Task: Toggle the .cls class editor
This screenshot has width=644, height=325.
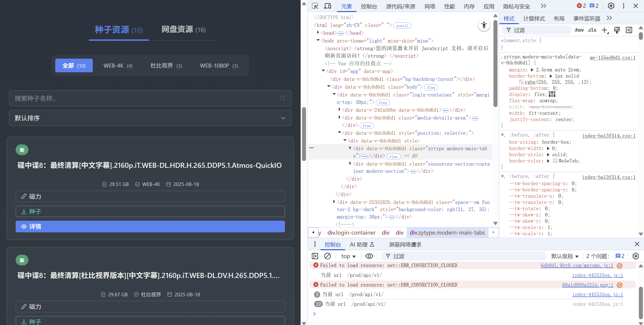Action: (592, 30)
